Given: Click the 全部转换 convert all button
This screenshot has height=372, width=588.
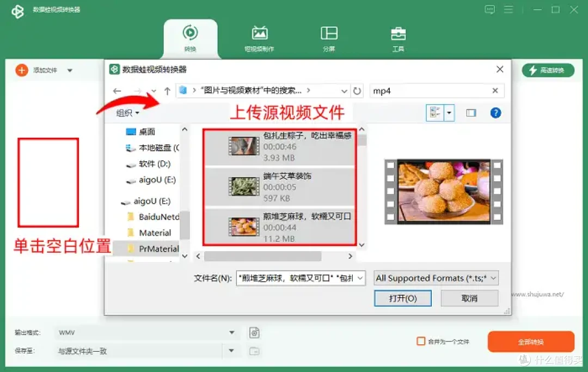Looking at the screenshot, I should (x=531, y=341).
